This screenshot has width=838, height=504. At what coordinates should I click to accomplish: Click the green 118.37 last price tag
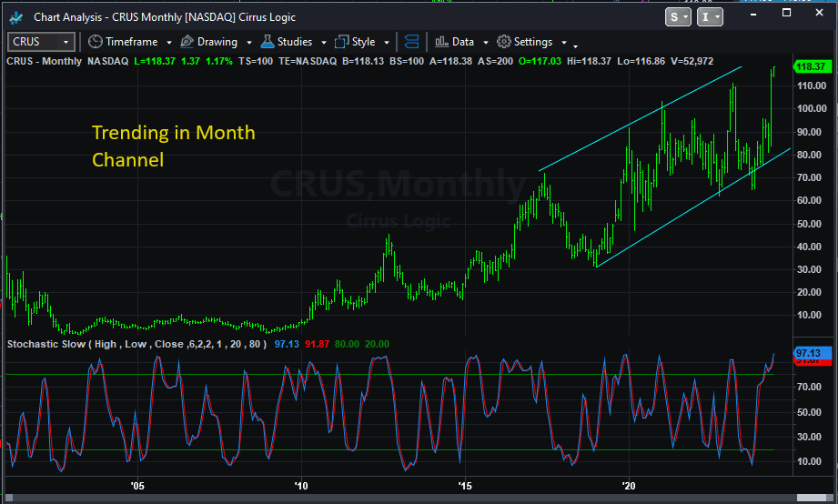(x=813, y=66)
